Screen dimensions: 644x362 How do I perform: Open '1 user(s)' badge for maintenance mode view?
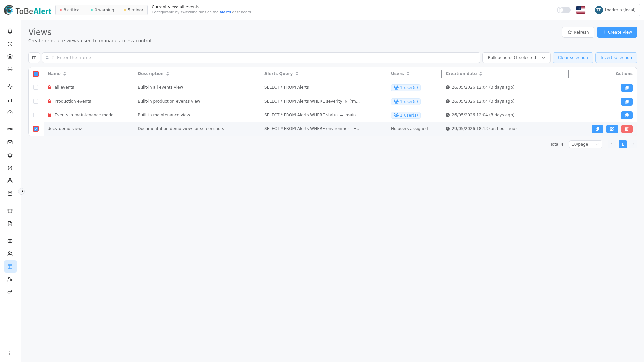[x=406, y=115]
